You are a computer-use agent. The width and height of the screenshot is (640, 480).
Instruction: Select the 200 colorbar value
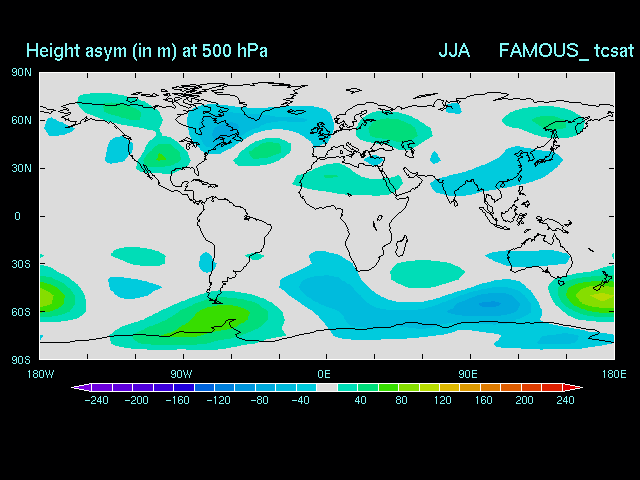(x=524, y=400)
